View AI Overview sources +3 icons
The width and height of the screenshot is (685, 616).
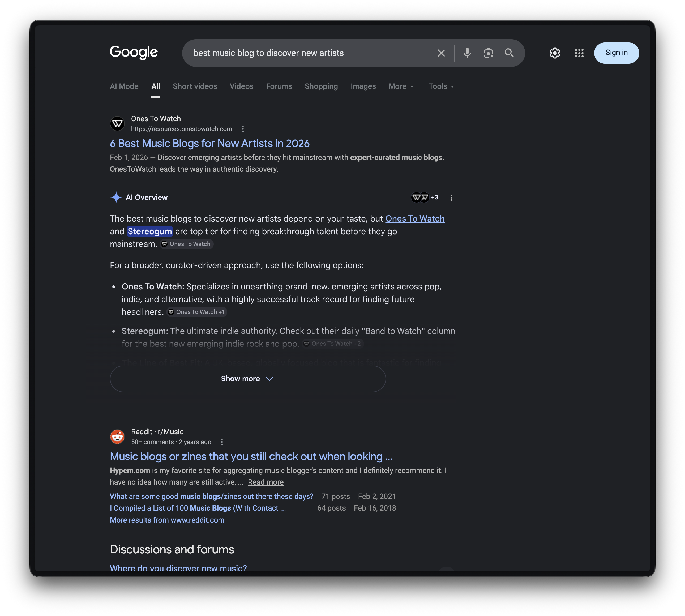click(424, 197)
